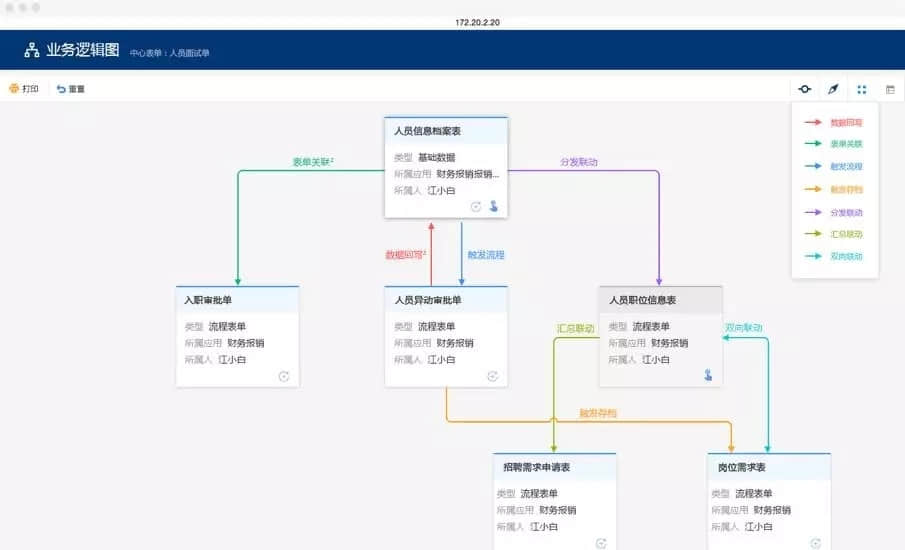Toggle the connection legend toolbar icon
Screen dimensions: 905x550
point(805,89)
